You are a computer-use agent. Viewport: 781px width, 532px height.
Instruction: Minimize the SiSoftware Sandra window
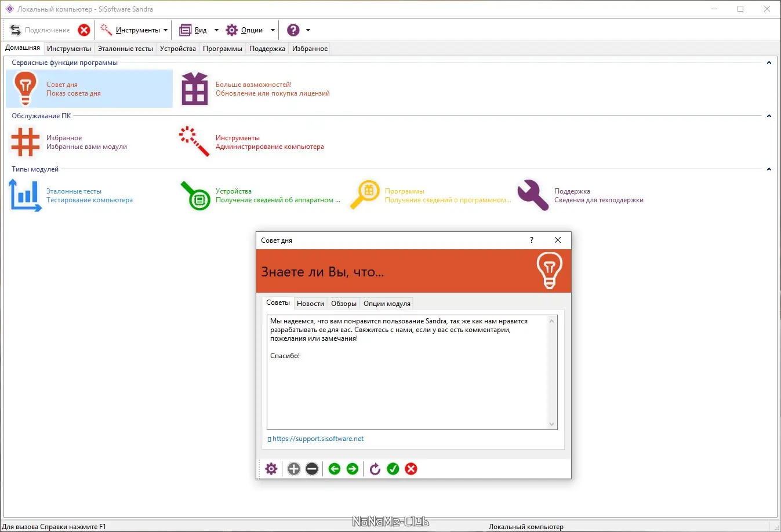(x=714, y=9)
